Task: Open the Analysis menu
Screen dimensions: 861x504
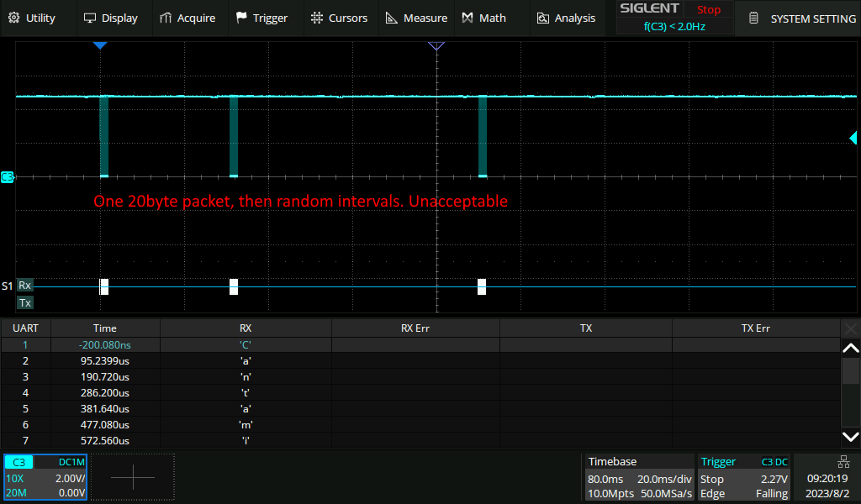Action: point(566,18)
